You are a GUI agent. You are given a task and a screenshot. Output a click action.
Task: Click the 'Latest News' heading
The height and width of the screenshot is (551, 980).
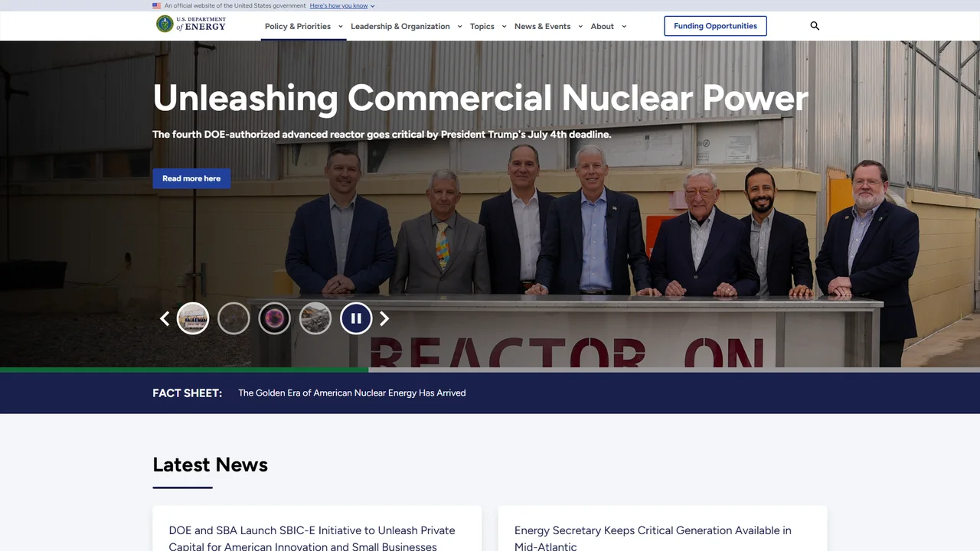(x=210, y=465)
